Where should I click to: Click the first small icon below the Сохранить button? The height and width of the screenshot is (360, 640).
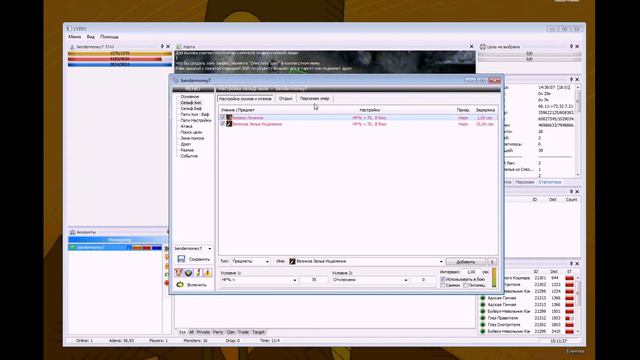point(178,272)
